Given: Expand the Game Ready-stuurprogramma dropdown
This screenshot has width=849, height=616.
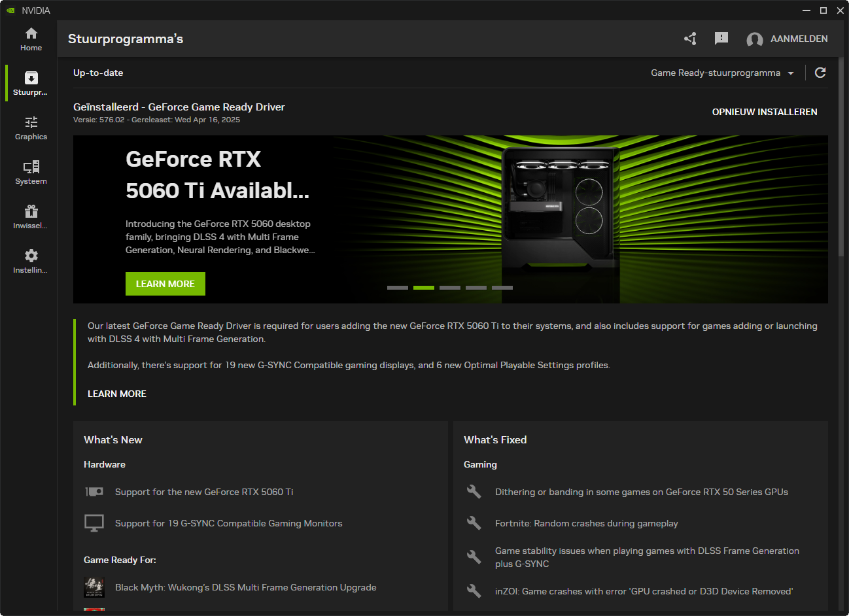Looking at the screenshot, I should click(722, 73).
